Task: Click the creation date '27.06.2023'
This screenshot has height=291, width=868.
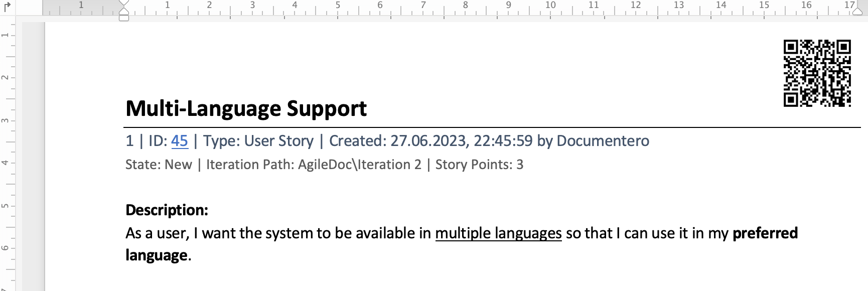Action: click(428, 141)
